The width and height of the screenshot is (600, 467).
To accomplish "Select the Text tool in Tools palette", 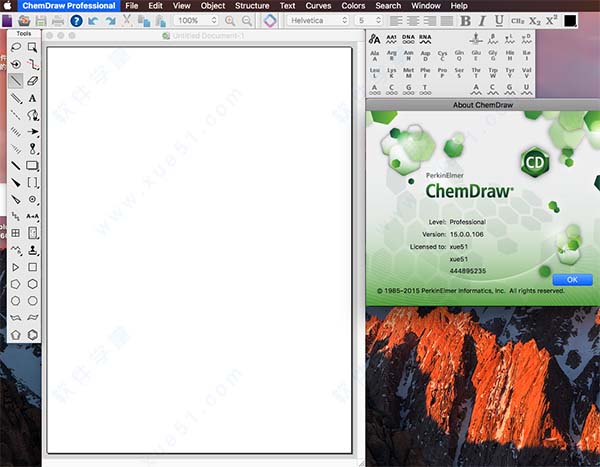I will point(33,98).
